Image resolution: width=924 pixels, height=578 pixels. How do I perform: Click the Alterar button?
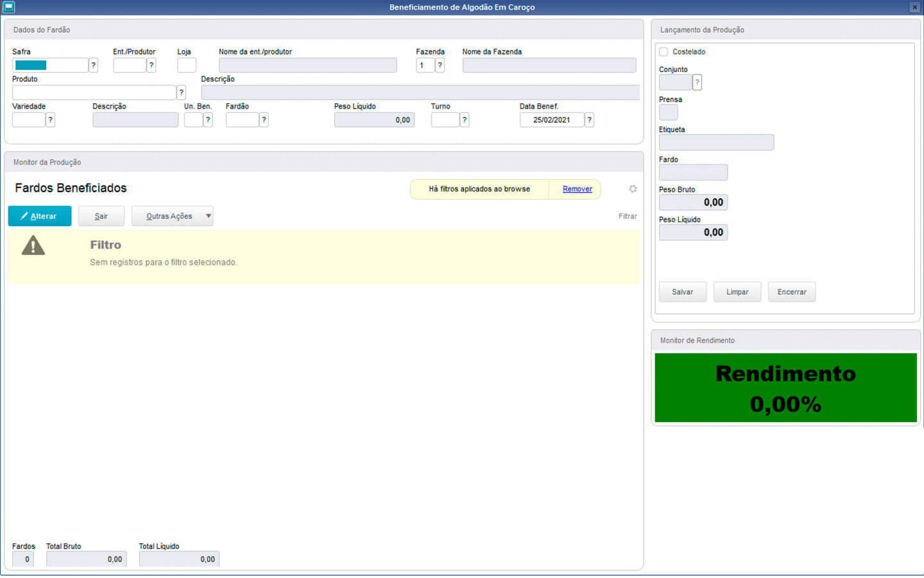click(39, 216)
